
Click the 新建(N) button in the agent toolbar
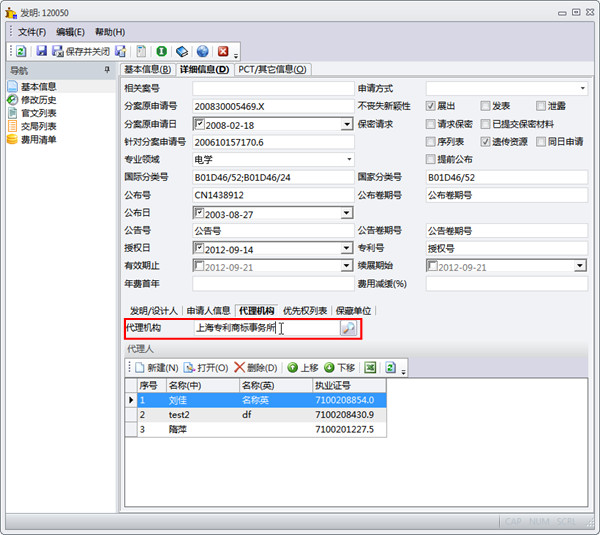(x=157, y=368)
